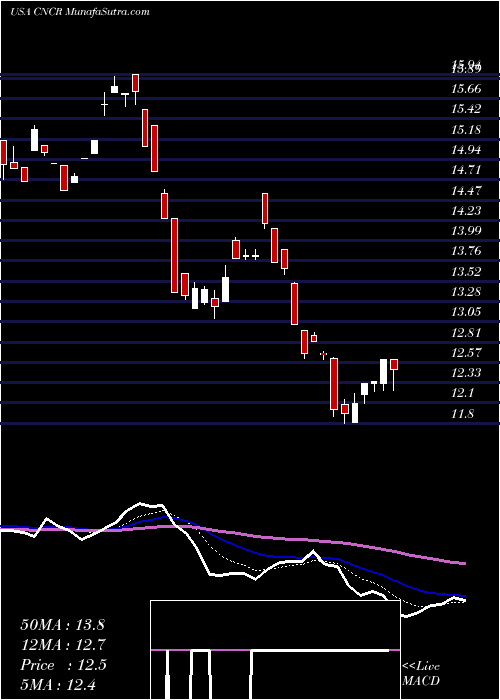Viewport: 500px width, 700px height.
Task: Click the 12.1 price axis label
Action: click(463, 393)
